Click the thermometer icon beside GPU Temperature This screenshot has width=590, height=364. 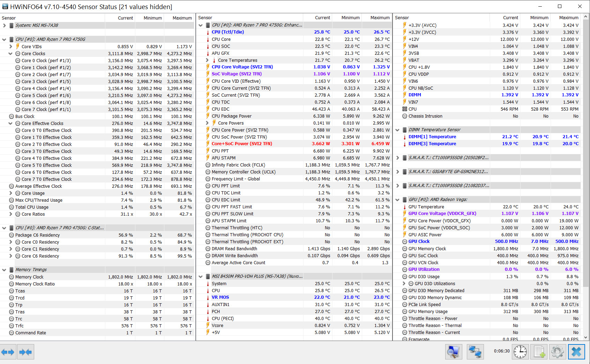click(405, 207)
